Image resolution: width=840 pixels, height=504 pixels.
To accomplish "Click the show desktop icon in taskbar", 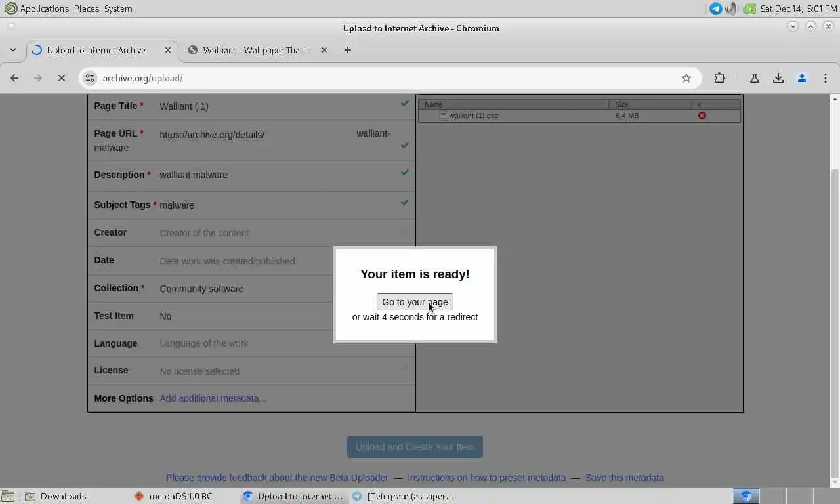I will point(8,496).
